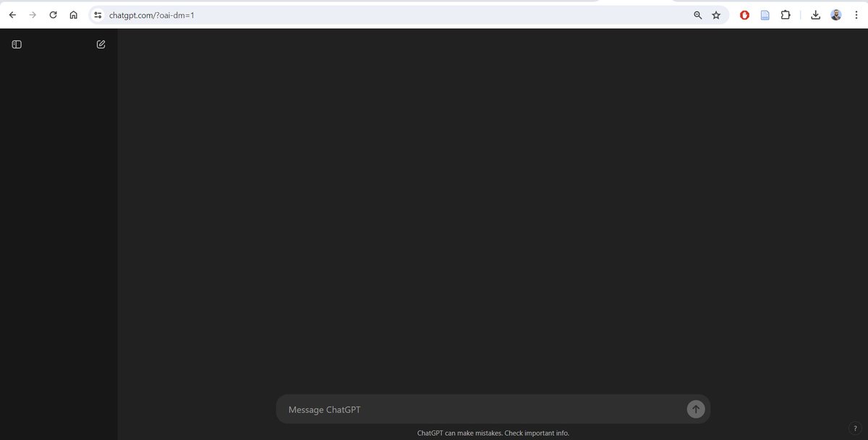
Task: Send the message with the arrow button
Action: pos(696,409)
